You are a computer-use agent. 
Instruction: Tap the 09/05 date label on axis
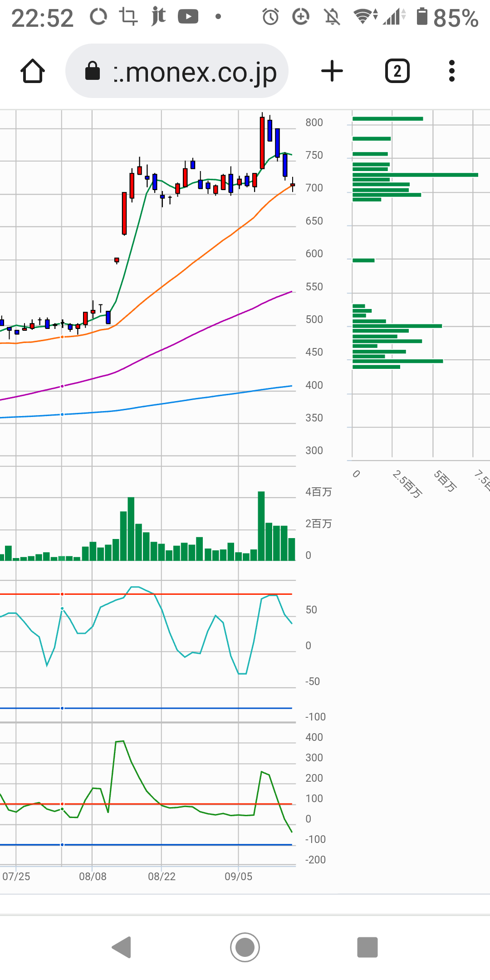[239, 877]
